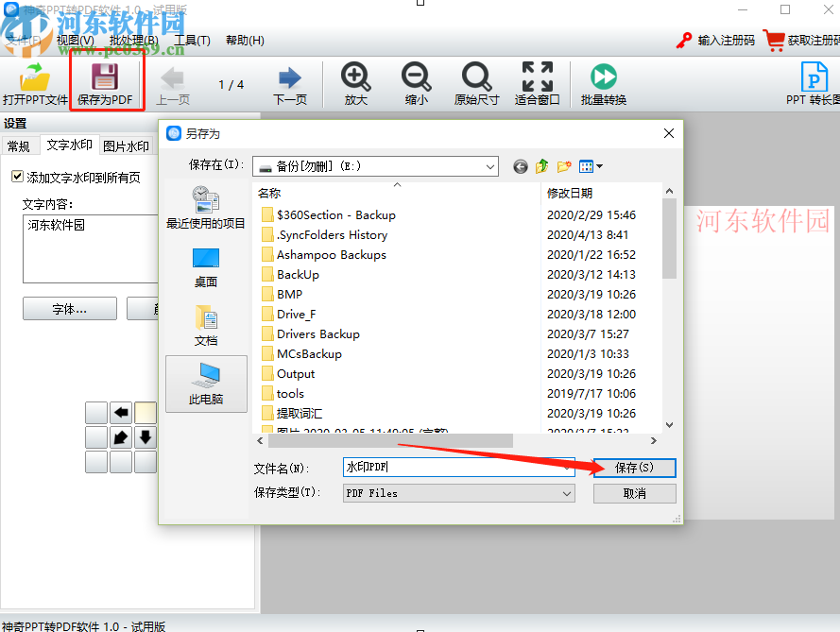
Task: Switch to the 图片水印 tab
Action: [x=127, y=145]
